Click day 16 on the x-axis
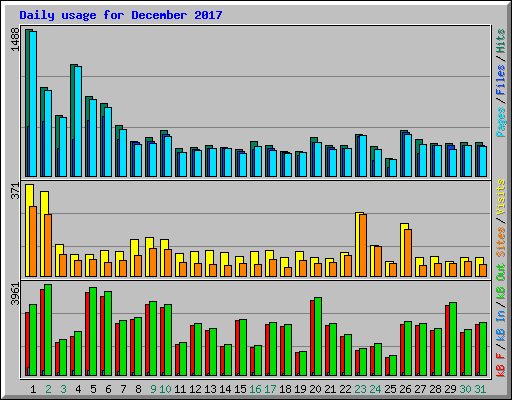 [x=255, y=389]
